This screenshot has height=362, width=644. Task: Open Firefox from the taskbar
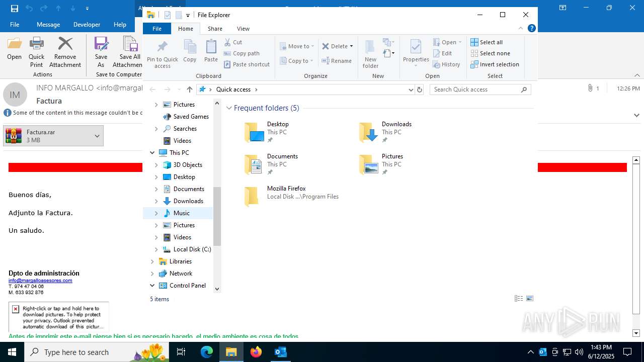pyautogui.click(x=256, y=352)
